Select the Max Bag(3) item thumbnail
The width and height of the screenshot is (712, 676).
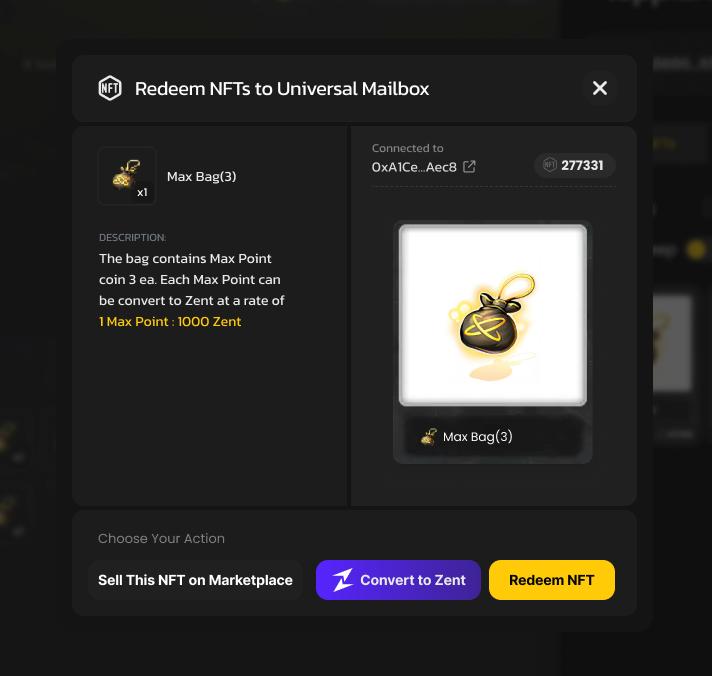coord(127,176)
